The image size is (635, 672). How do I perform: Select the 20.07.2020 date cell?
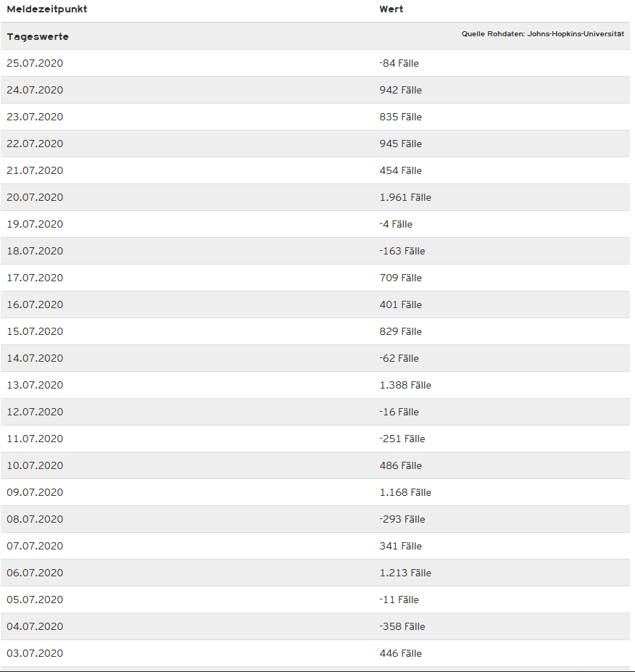coord(35,197)
